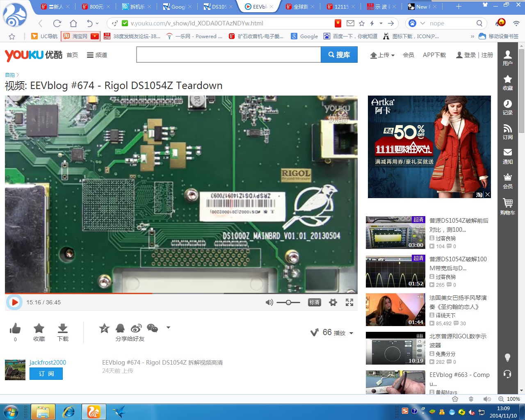Expand the 66 播放 play count dropdown

[x=351, y=333]
